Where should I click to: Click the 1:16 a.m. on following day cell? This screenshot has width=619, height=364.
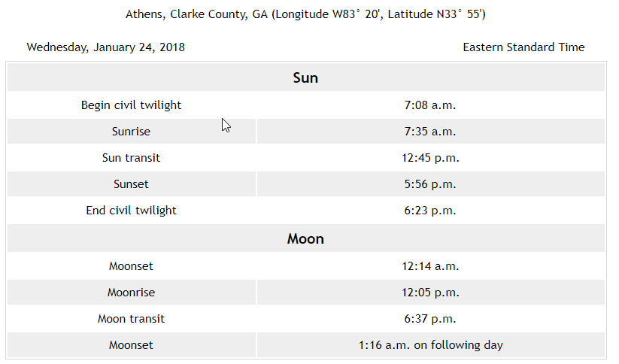431,344
